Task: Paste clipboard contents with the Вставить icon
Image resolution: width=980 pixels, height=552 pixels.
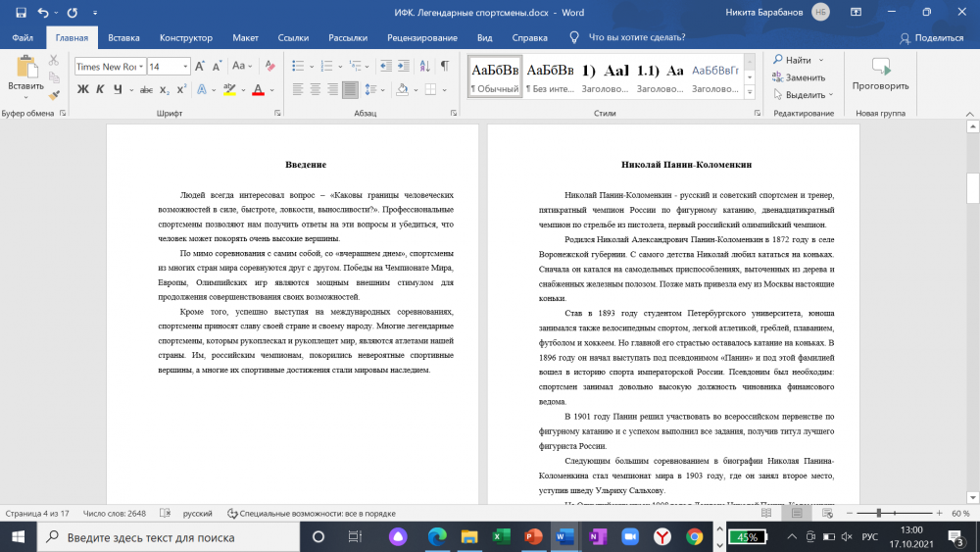Action: pos(25,67)
